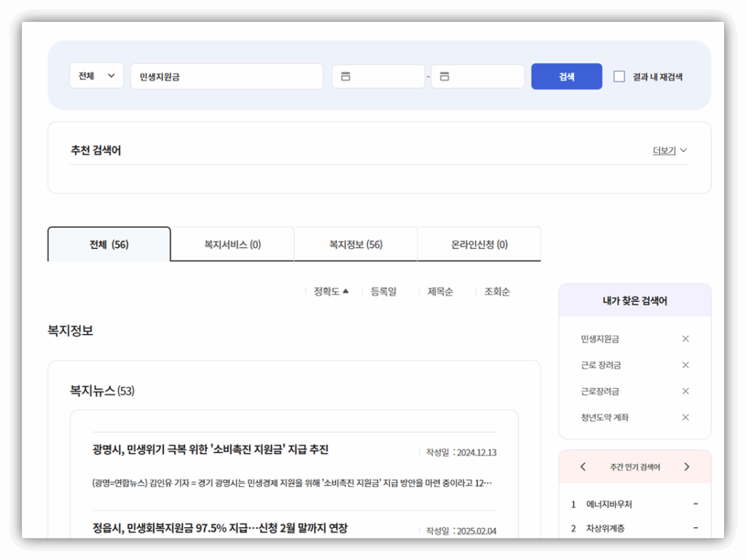Viewport: 746px width, 560px height.
Task: Click the search input containing 민생지원금
Action: (x=227, y=76)
